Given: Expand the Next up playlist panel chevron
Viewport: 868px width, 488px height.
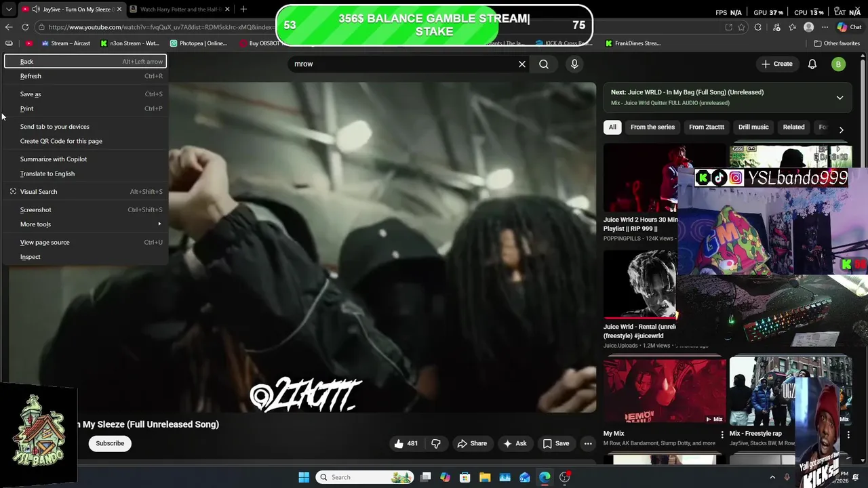Looking at the screenshot, I should pos(840,98).
